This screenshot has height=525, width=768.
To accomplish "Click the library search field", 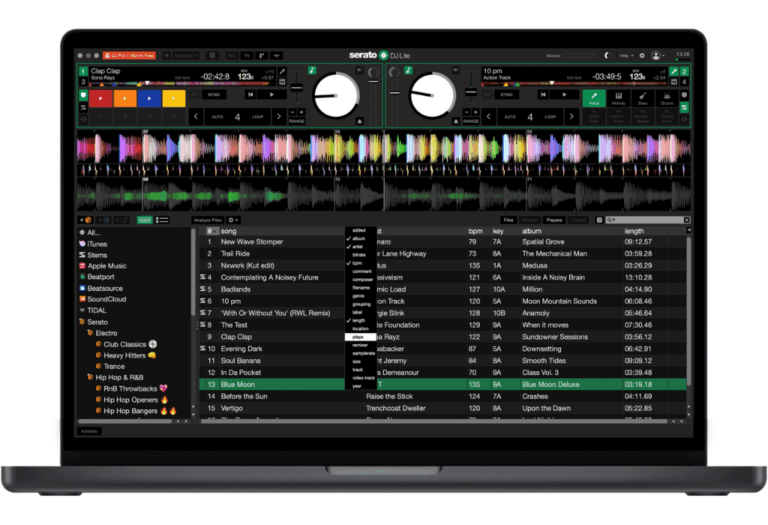I will coord(648,220).
